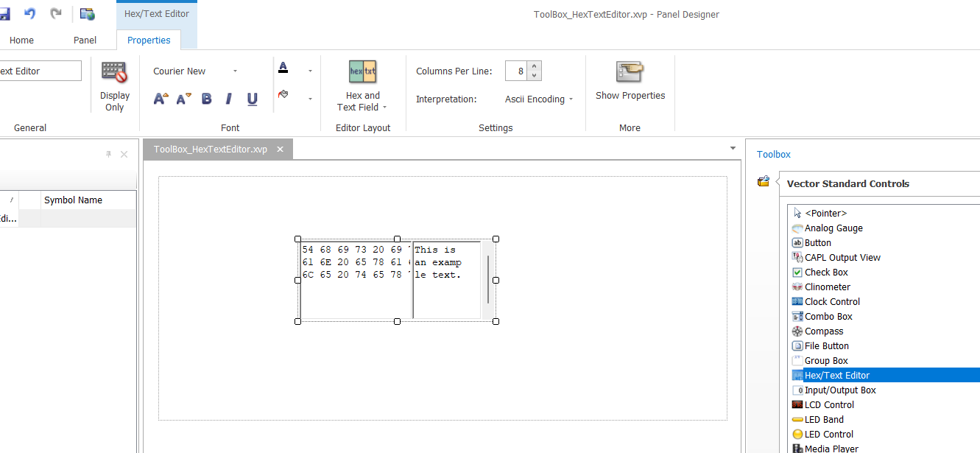
Task: Click the panel globe icon in quick access toolbar
Action: pos(88,14)
